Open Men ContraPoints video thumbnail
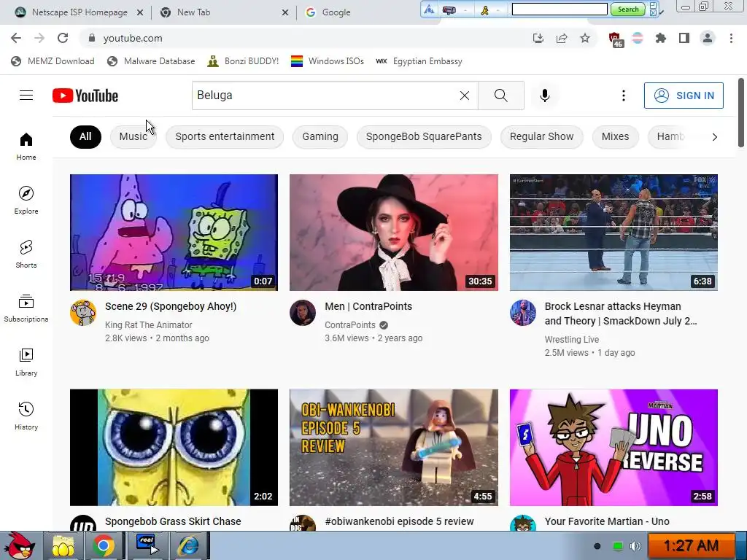Screen dimensions: 747x560 [393, 233]
